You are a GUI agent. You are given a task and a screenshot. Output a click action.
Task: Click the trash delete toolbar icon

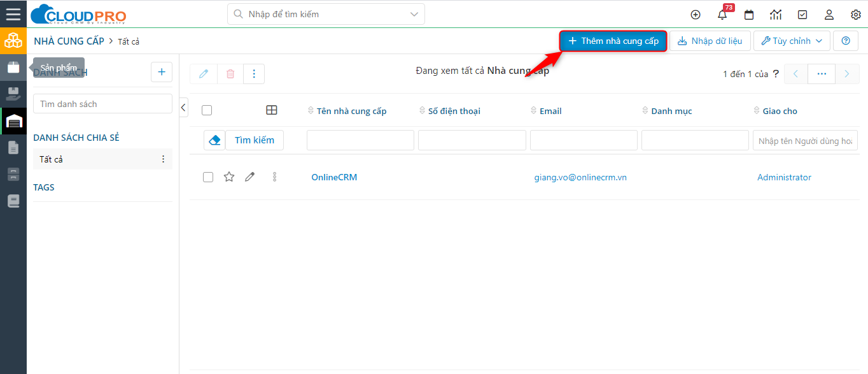pyautogui.click(x=230, y=74)
